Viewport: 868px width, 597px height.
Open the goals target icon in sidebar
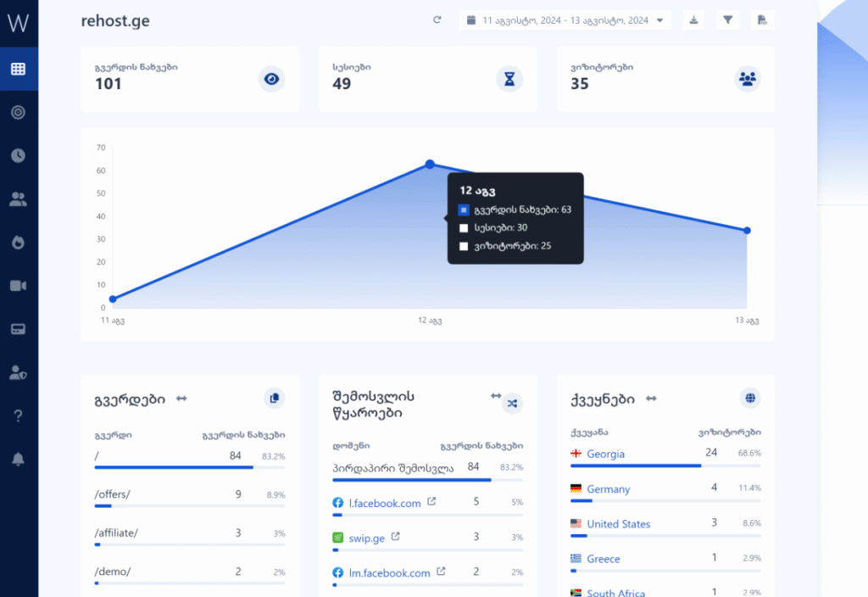click(x=18, y=112)
